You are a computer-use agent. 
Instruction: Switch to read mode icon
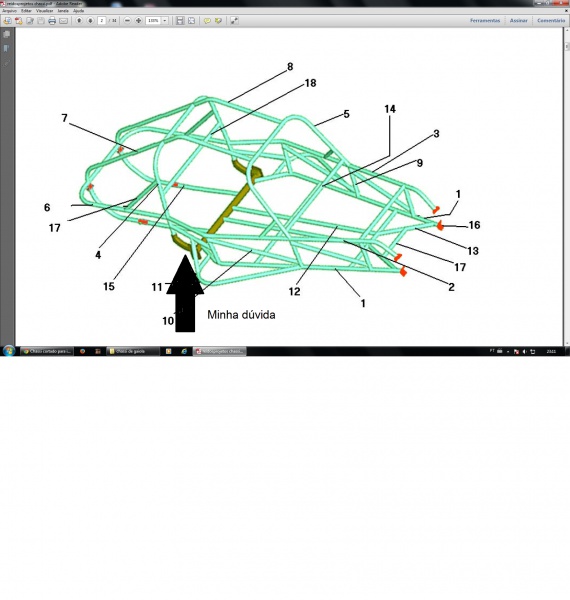[x=234, y=21]
